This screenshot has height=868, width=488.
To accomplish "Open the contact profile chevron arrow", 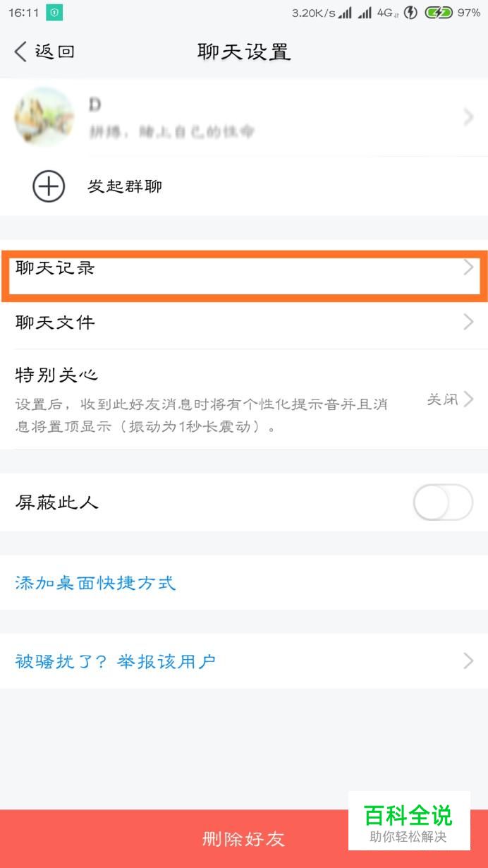I will coord(468,117).
